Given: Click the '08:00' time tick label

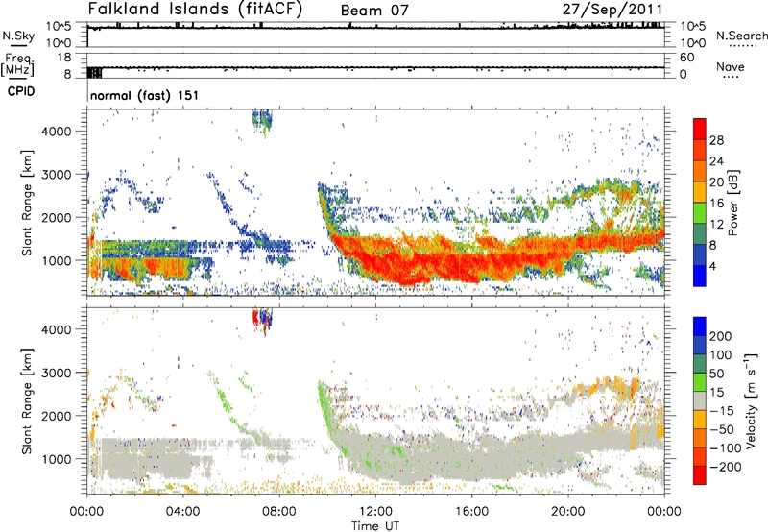Looking at the screenshot, I should click(x=279, y=512).
